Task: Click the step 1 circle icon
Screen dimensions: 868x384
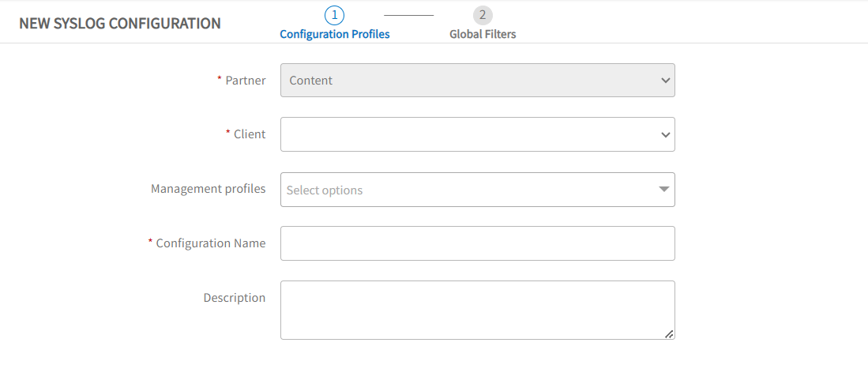Action: (334, 15)
